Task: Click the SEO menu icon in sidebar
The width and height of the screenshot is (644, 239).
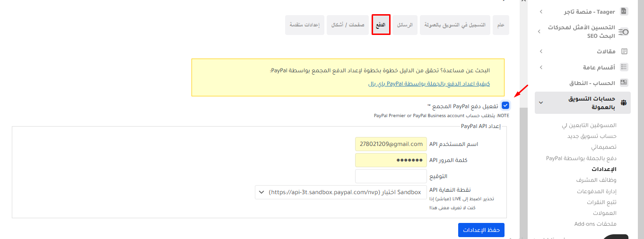Action: tap(624, 32)
